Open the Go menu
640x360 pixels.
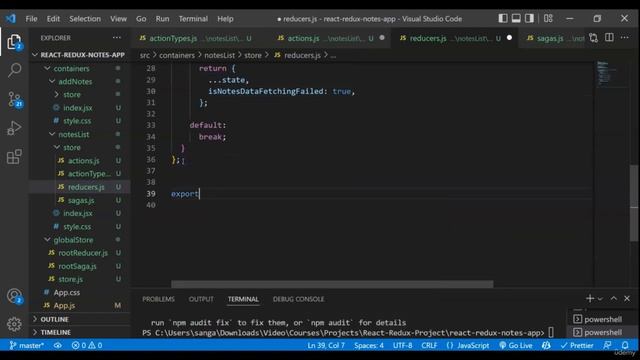(141, 19)
